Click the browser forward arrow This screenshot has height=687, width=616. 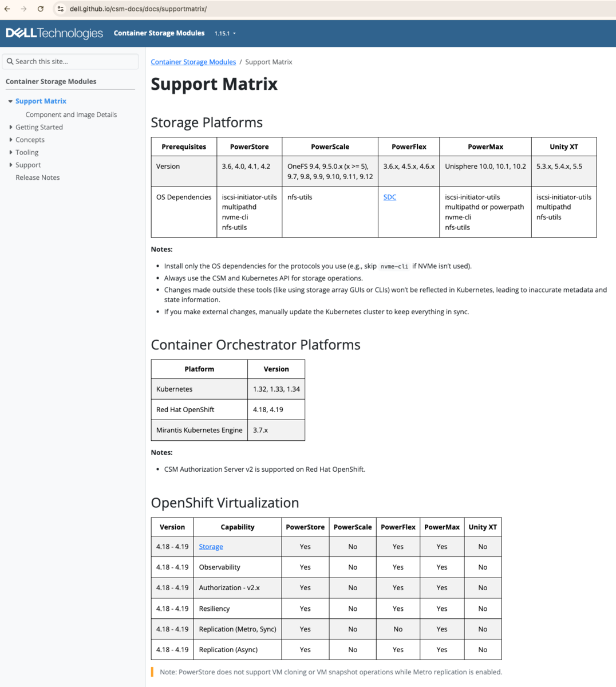23,9
